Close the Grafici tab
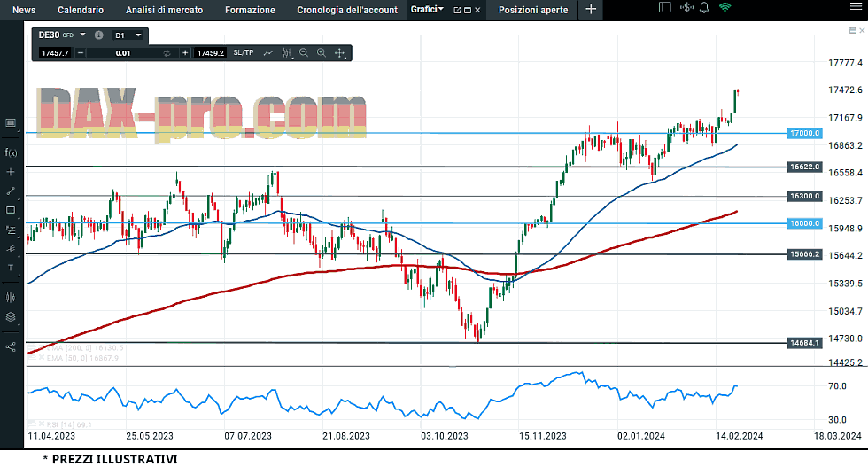 (477, 10)
